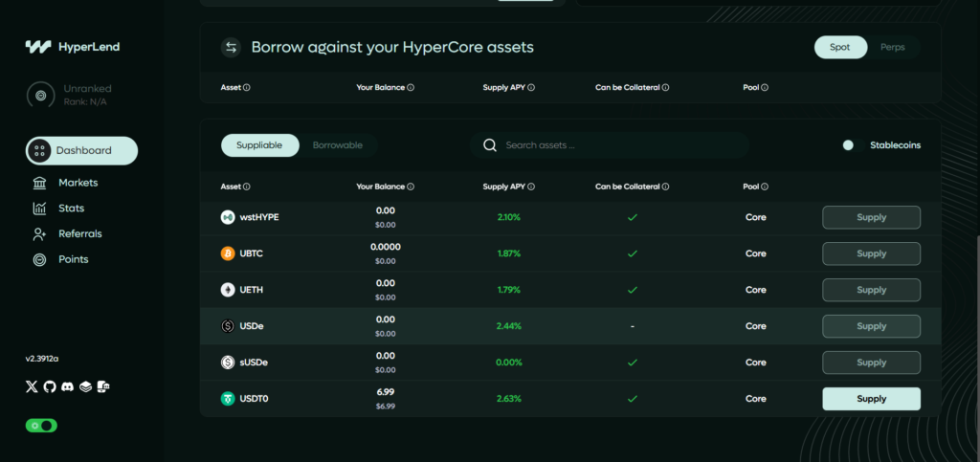Click info icon next to HyperCore Pool header
980x462 pixels.
(x=765, y=88)
